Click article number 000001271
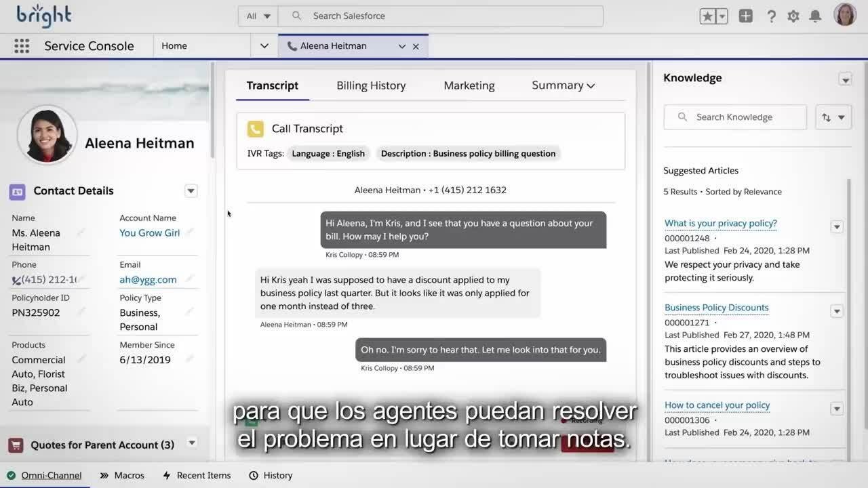This screenshot has width=868, height=488. [x=687, y=323]
